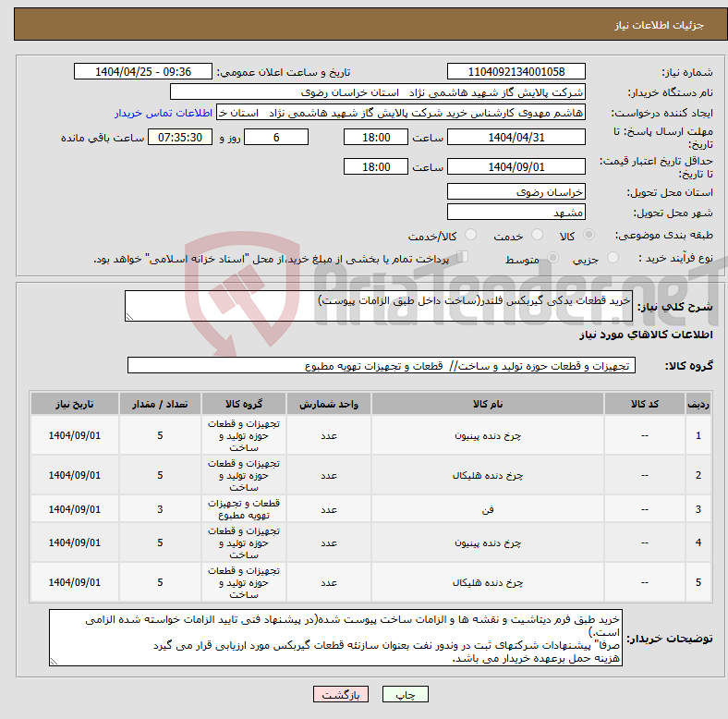Viewport: 728px width, 719px height.
Task: Click the نام کالا column header
Action: (x=488, y=404)
